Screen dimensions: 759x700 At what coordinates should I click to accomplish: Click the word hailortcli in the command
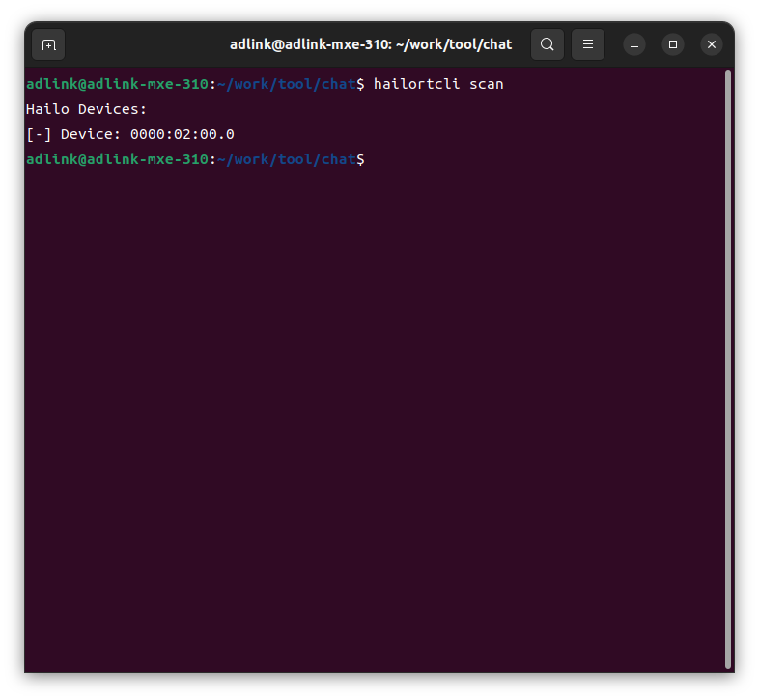click(416, 84)
